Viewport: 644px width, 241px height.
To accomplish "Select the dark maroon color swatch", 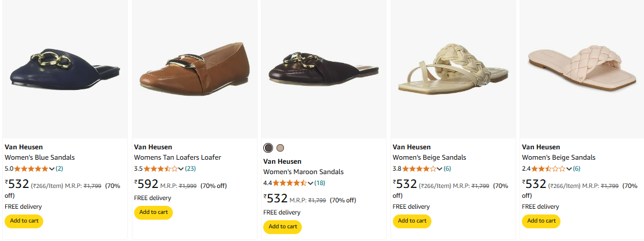I will [x=268, y=148].
